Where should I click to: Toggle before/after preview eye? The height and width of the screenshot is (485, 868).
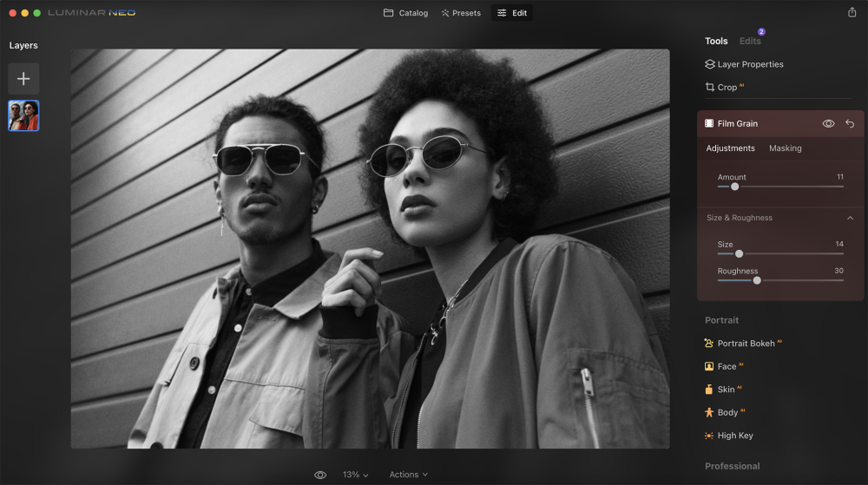click(320, 475)
